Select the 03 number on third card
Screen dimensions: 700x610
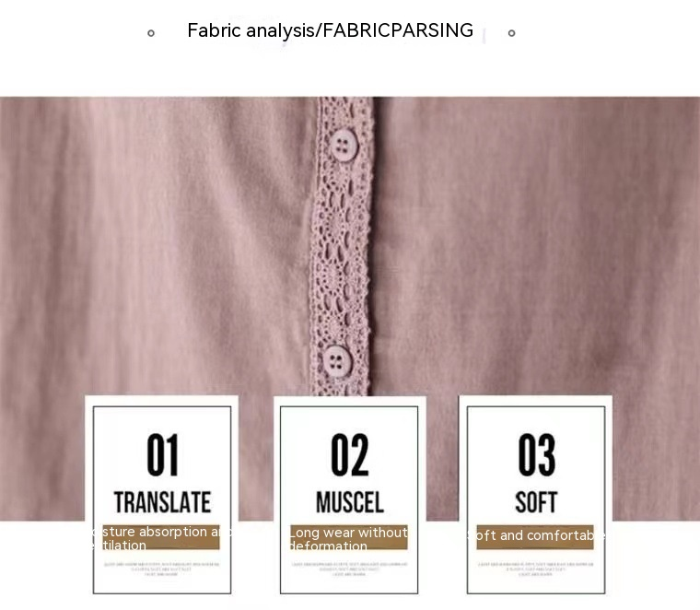[537, 455]
